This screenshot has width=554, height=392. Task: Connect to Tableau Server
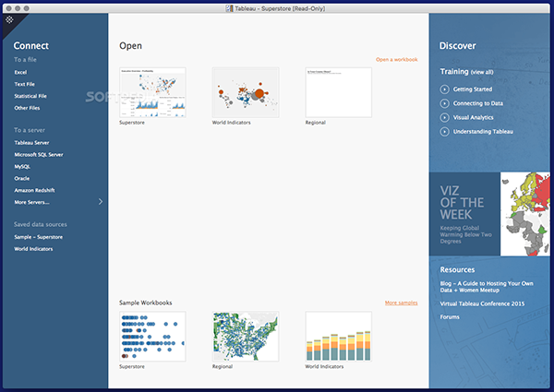pos(31,143)
